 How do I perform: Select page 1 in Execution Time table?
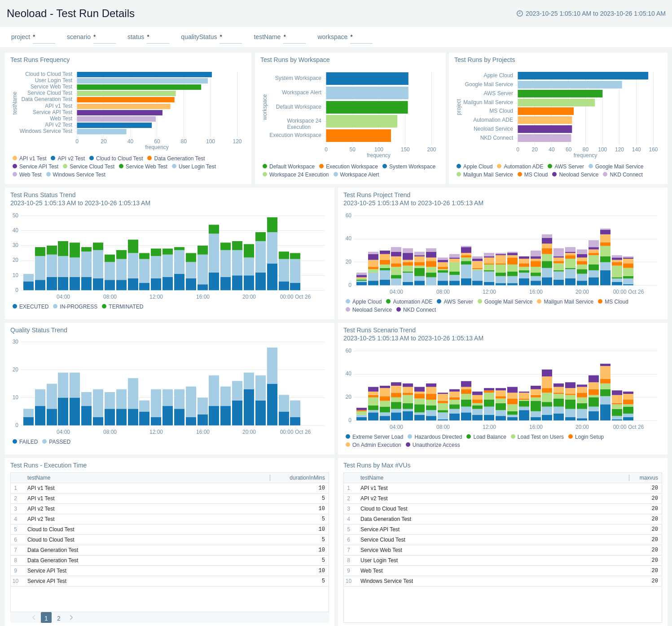click(46, 618)
